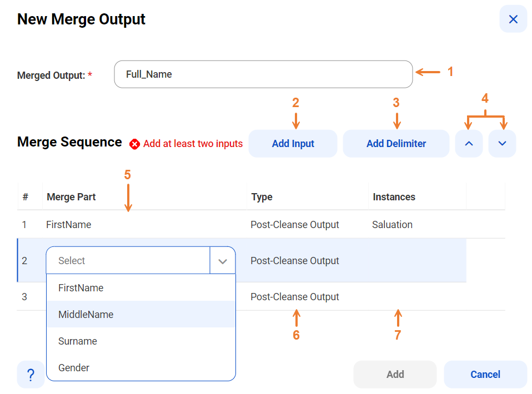Close the New Merge Output dialog
The height and width of the screenshot is (394, 532).
coord(513,19)
